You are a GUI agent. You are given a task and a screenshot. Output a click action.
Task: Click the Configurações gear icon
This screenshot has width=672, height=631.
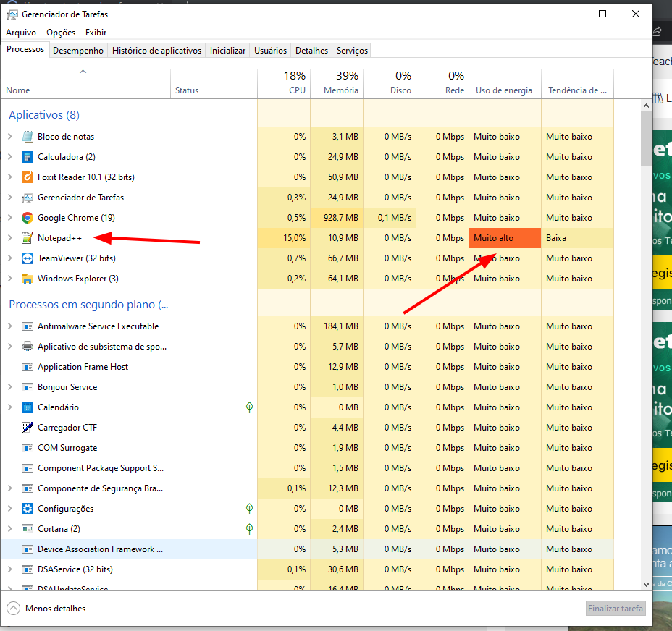28,509
